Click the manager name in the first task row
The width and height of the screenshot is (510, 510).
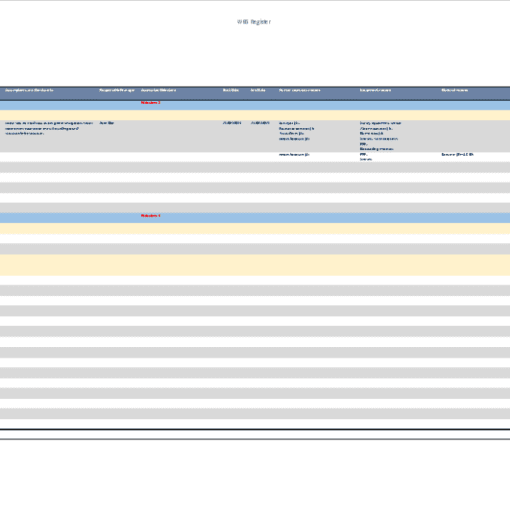tap(107, 123)
